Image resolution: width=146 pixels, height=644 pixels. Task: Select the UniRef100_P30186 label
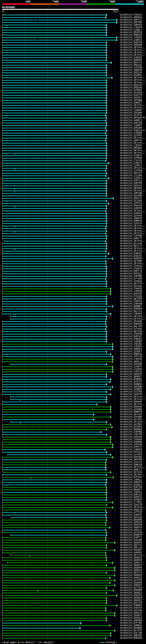point(131,296)
